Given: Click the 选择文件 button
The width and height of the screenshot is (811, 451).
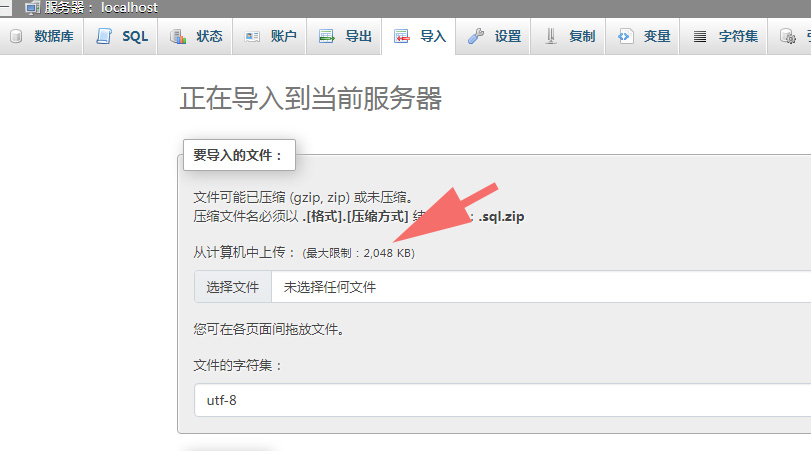Looking at the screenshot, I should [233, 287].
